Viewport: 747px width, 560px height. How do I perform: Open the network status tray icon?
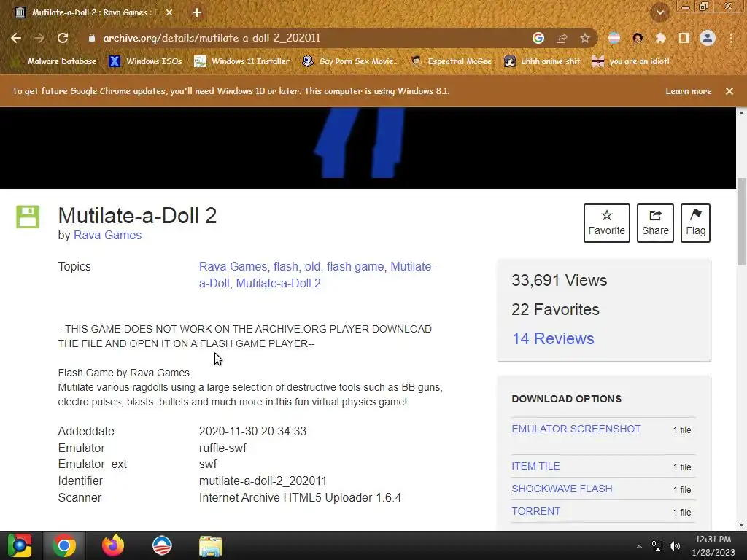click(x=657, y=546)
